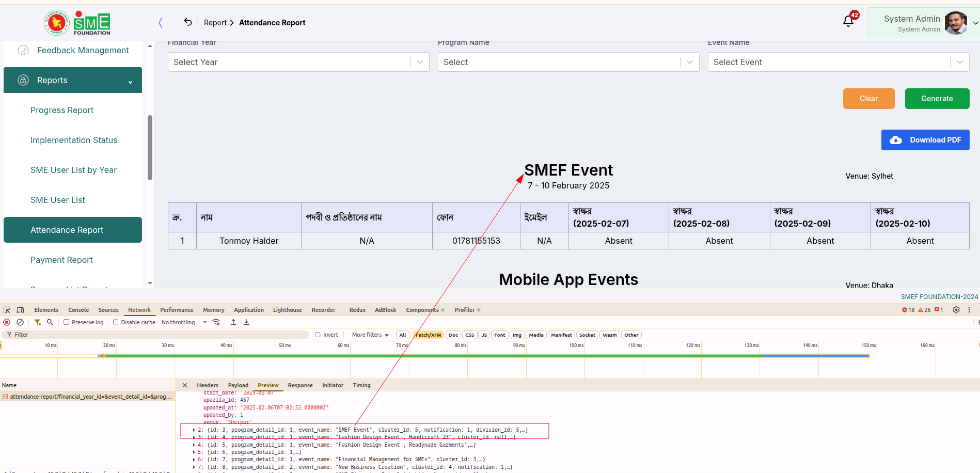Toggle the Socket filter
The image size is (980, 473).
pyautogui.click(x=587, y=335)
